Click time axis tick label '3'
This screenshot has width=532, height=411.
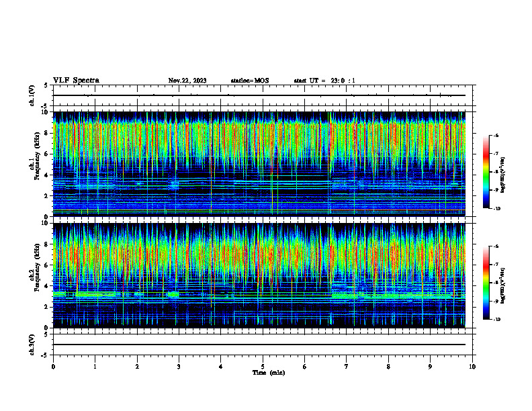coord(179,367)
